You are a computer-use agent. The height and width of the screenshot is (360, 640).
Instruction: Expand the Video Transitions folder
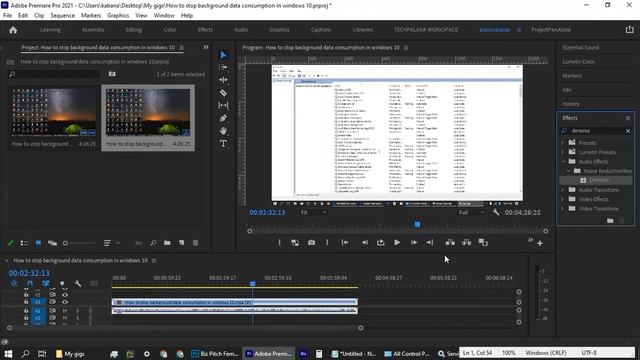(x=562, y=209)
